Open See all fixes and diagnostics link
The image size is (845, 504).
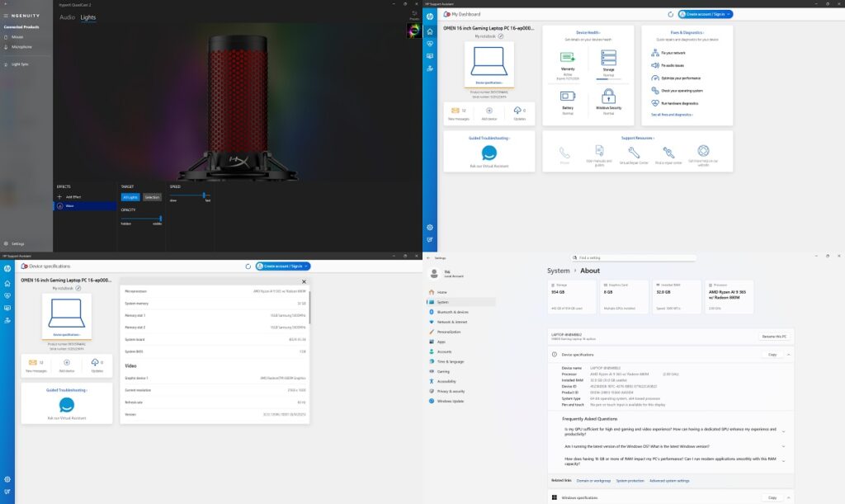click(x=672, y=115)
